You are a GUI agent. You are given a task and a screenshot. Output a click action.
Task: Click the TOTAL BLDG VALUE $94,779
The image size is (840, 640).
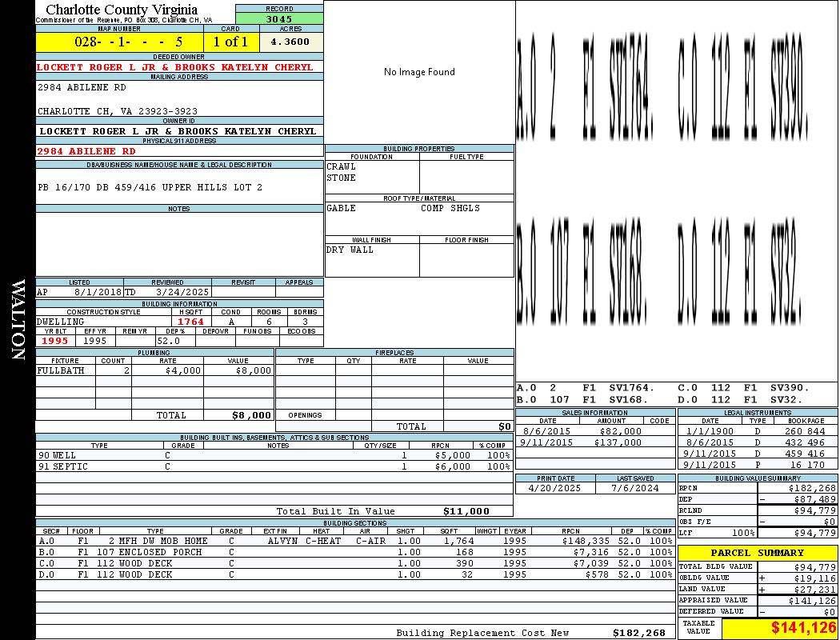[x=815, y=567]
